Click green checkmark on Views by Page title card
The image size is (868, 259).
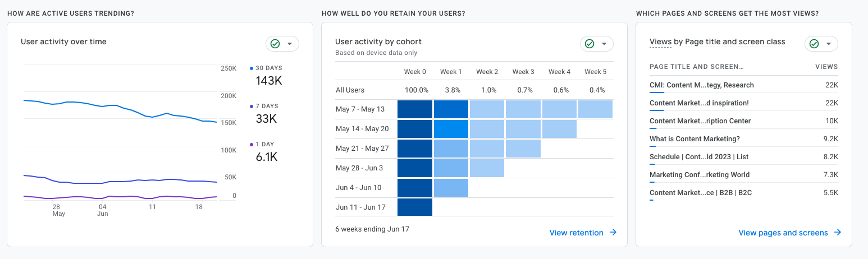814,44
